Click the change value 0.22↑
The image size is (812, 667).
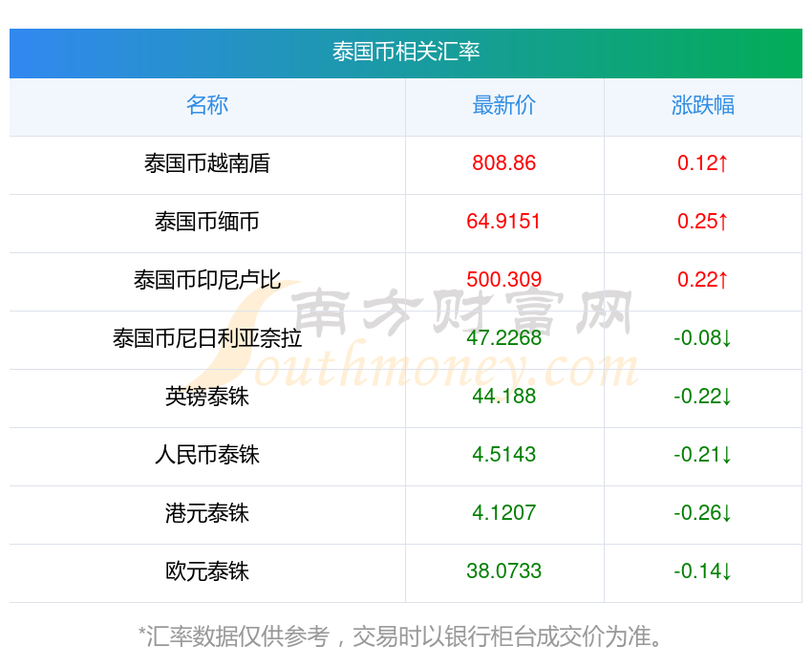tap(703, 280)
